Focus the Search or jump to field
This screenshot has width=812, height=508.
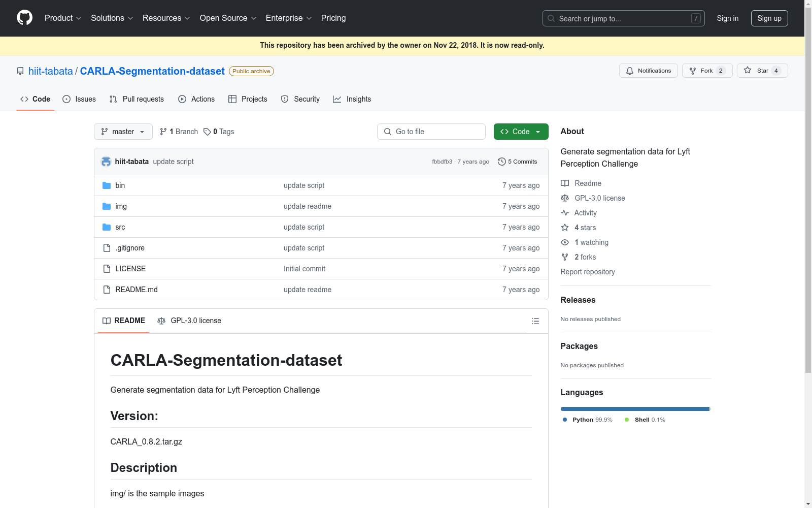(624, 18)
